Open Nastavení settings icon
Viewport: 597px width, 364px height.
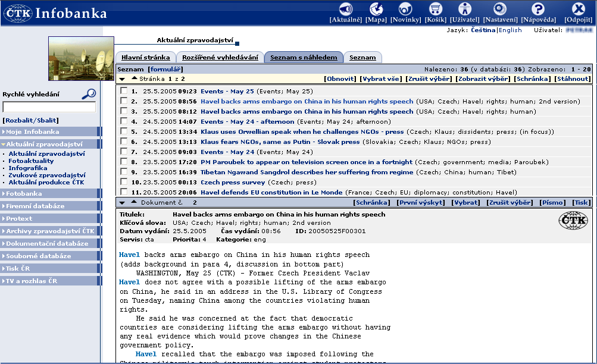point(499,10)
